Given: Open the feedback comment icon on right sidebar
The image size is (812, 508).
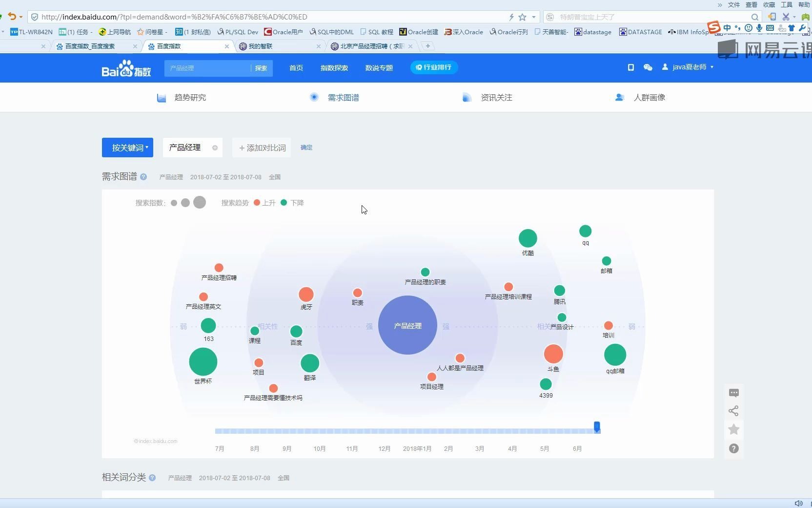Looking at the screenshot, I should point(733,393).
